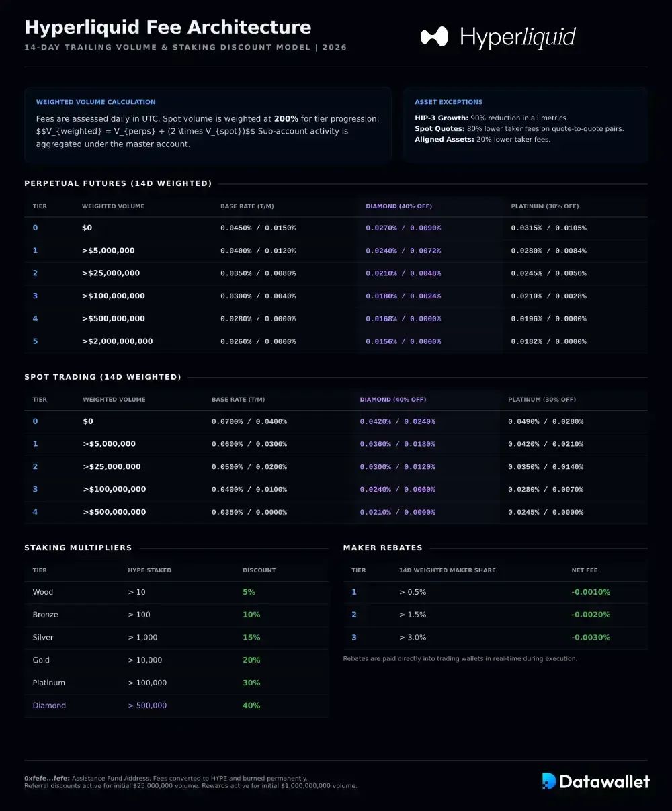Click the 0xfefe...fefe address text
The height and width of the screenshot is (811, 672).
pos(47,778)
